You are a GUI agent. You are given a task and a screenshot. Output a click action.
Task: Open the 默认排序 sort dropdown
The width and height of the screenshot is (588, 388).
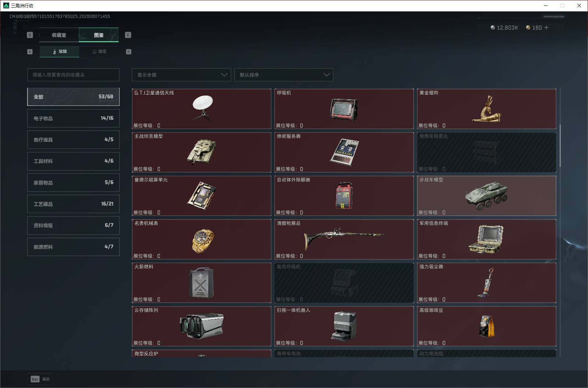[284, 75]
